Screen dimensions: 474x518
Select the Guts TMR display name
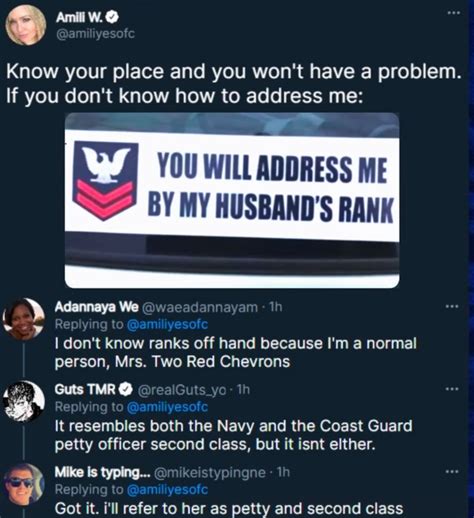(85, 389)
